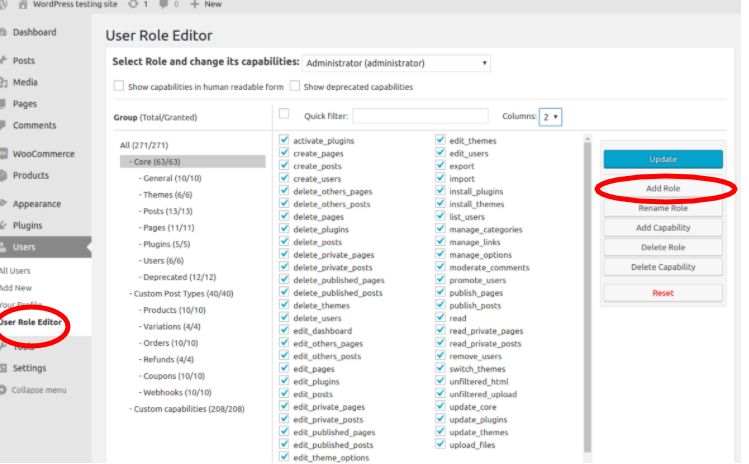Viewport: 749px width, 464px height.
Task: Select the Coupons (10/10) group
Action: (173, 376)
